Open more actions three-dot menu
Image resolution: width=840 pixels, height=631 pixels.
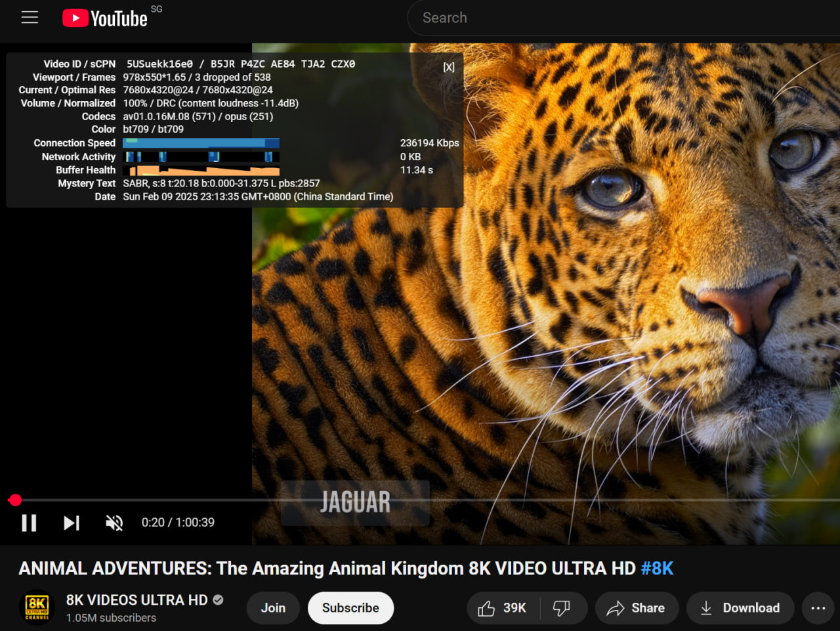click(818, 608)
